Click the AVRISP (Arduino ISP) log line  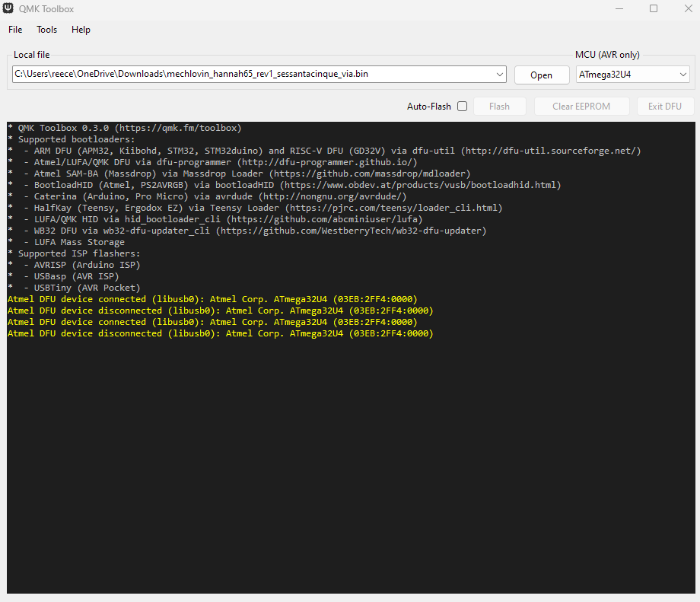pos(74,265)
